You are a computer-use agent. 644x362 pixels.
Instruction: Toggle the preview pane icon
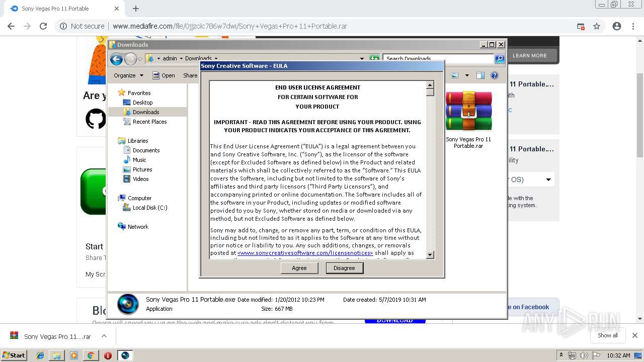(x=480, y=75)
